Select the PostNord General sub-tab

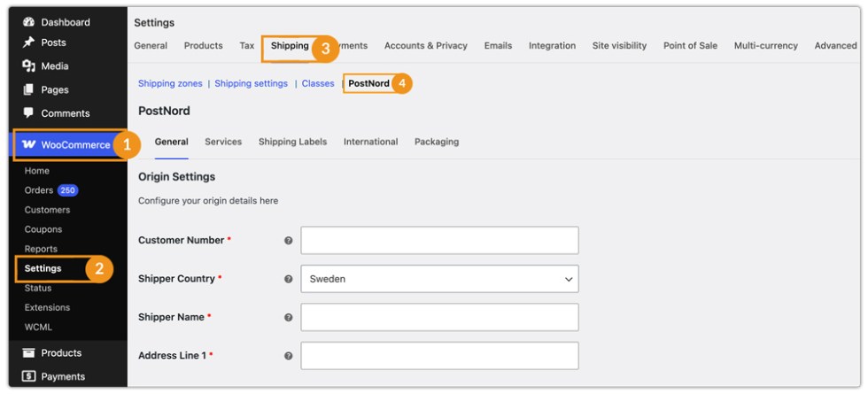(x=171, y=142)
